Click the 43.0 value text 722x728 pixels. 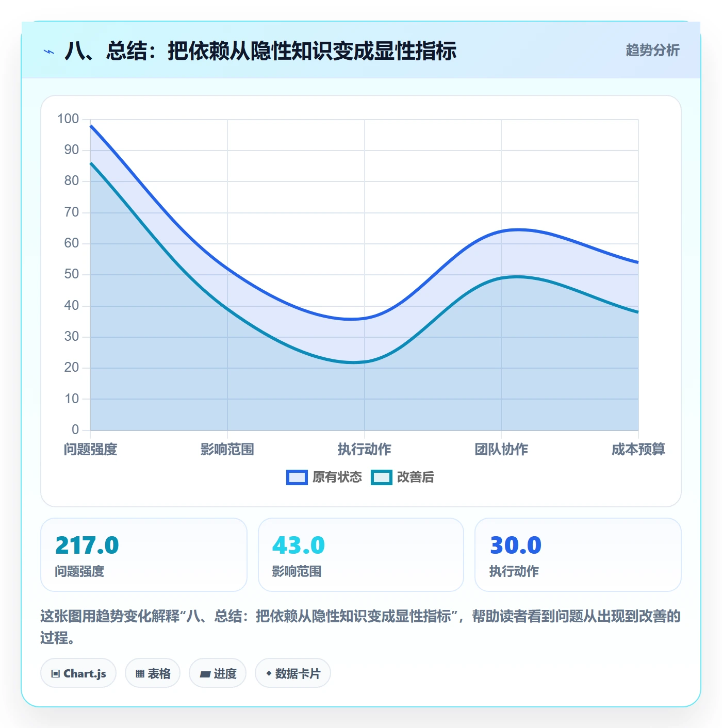[x=299, y=545]
